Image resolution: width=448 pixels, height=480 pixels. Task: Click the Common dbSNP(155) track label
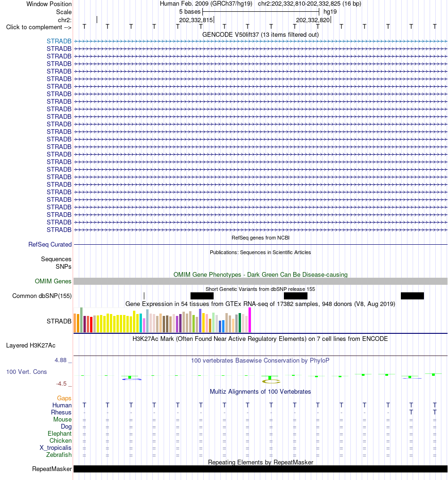point(42,296)
